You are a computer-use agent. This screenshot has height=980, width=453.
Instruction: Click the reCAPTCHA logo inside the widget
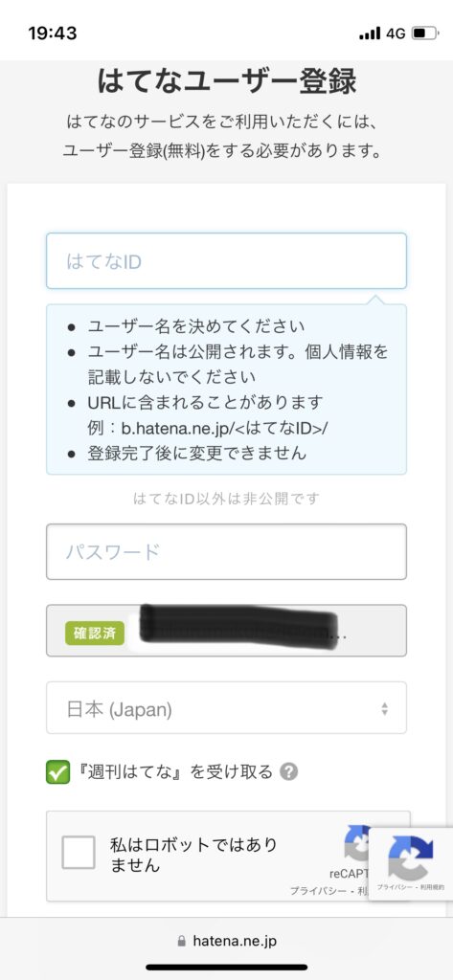click(x=357, y=844)
